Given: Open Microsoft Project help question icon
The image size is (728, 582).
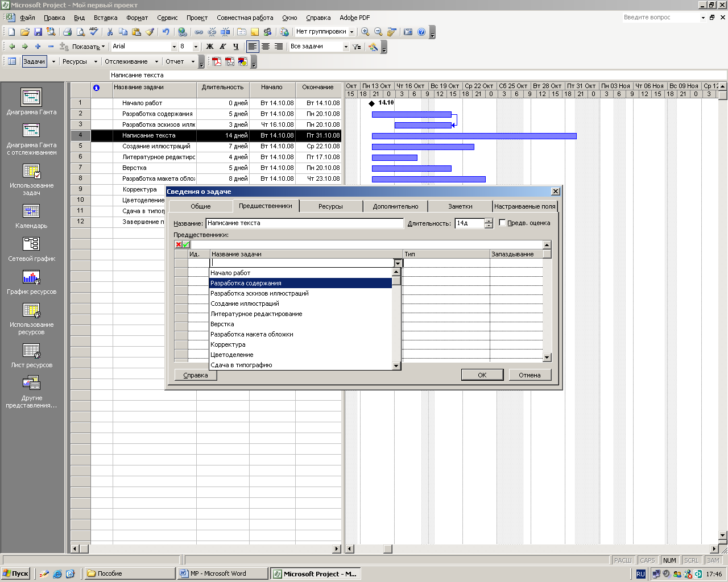Looking at the screenshot, I should tap(421, 32).
